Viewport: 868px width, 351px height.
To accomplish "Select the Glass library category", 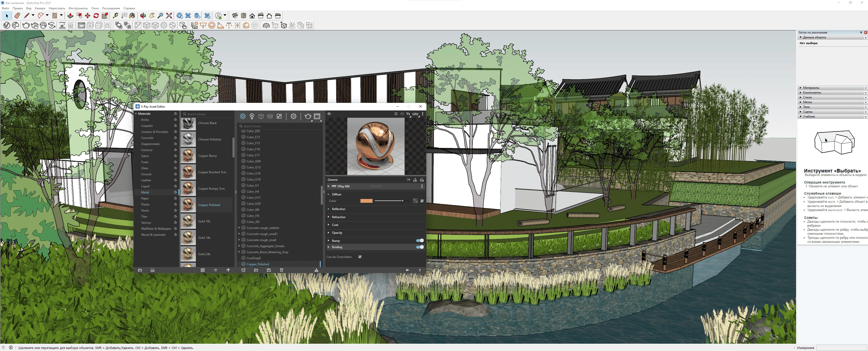I will point(145,168).
